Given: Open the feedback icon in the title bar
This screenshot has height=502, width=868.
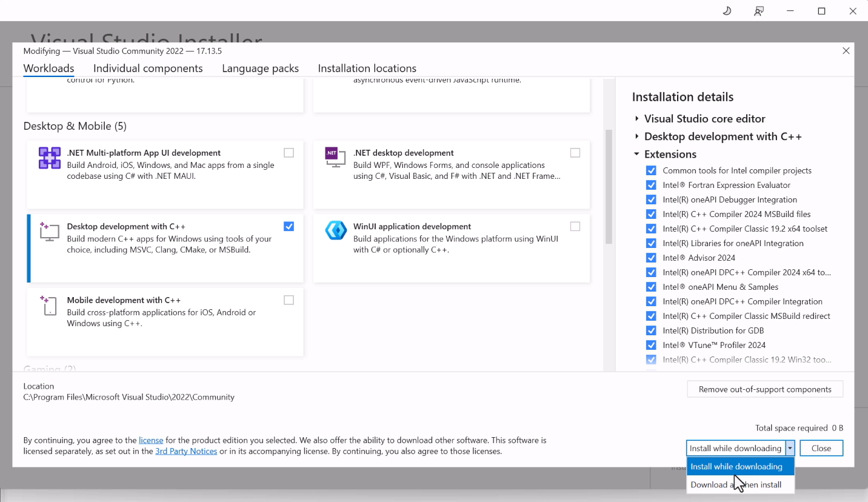Looking at the screenshot, I should click(x=758, y=11).
